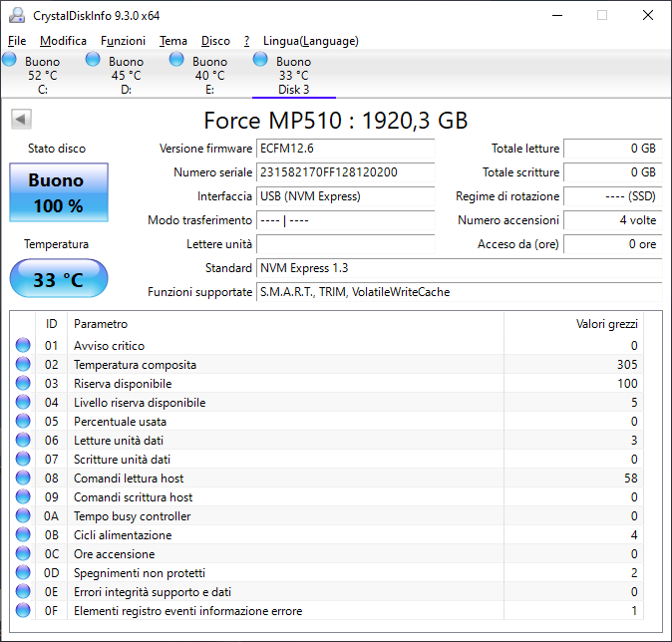Open the ? help menu
The width and height of the screenshot is (672, 642).
pyautogui.click(x=247, y=41)
